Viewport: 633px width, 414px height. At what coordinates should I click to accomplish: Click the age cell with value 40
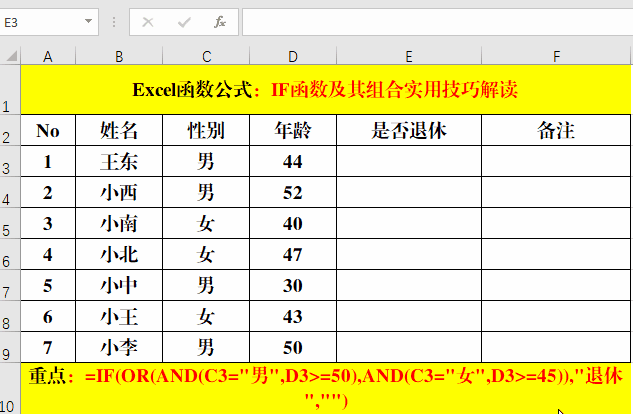click(293, 223)
